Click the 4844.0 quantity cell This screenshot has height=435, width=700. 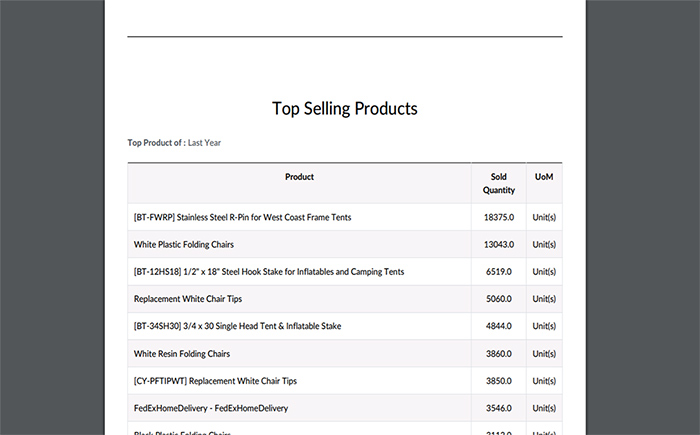coord(499,326)
